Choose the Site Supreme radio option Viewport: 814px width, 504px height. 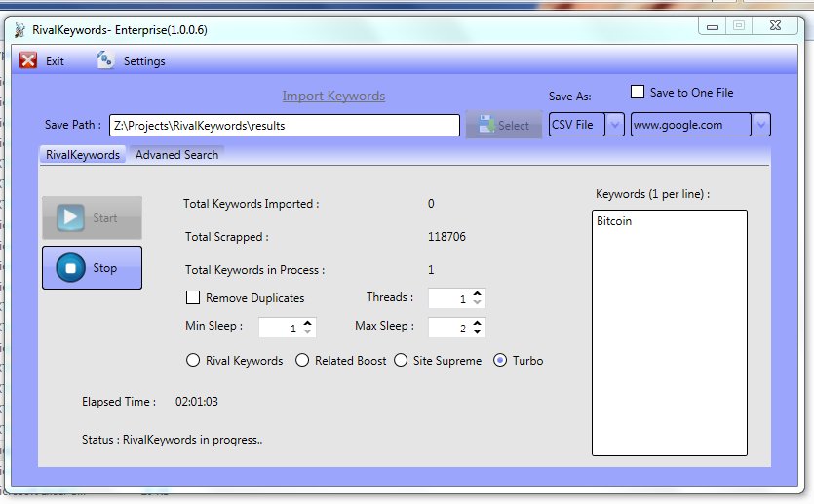(401, 361)
